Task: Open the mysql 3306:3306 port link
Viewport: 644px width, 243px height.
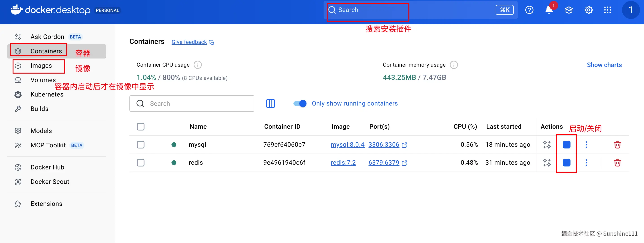Action: point(384,145)
